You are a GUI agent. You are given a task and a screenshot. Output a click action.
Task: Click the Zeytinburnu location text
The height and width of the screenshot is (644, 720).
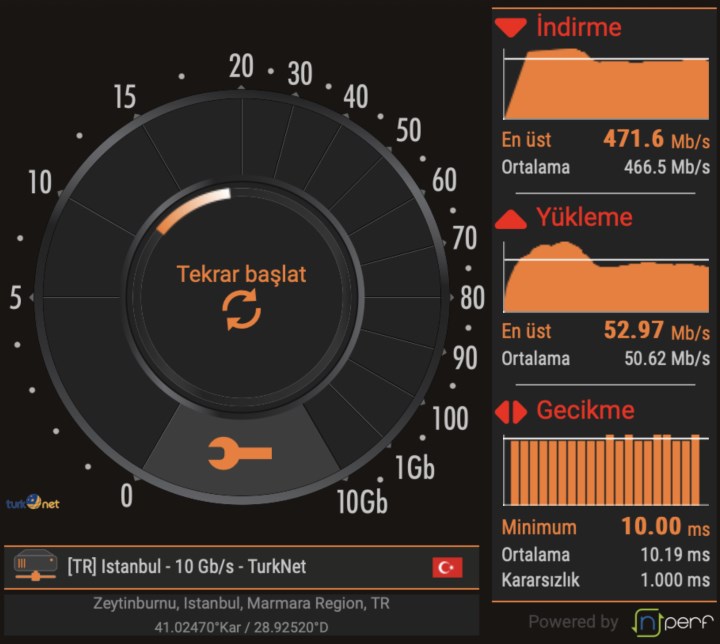tap(241, 604)
